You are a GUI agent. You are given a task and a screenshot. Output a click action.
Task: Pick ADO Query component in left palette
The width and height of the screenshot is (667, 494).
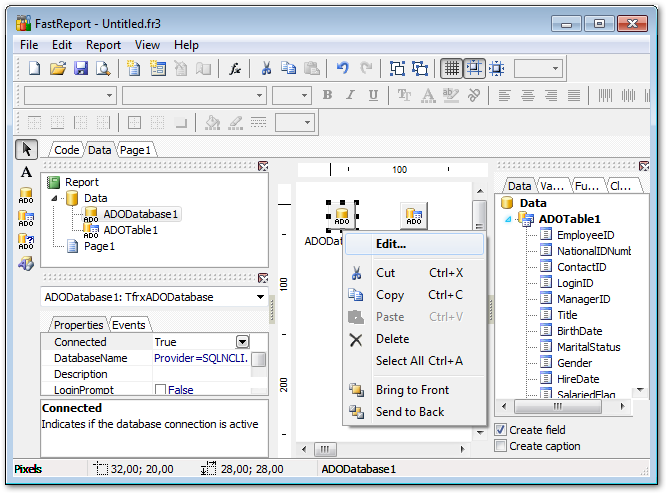click(26, 241)
